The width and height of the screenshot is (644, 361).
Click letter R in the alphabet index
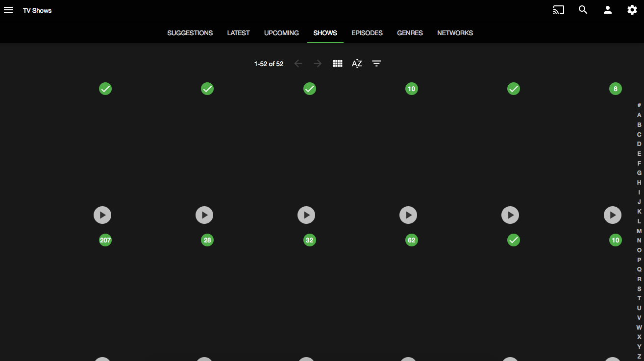click(639, 279)
